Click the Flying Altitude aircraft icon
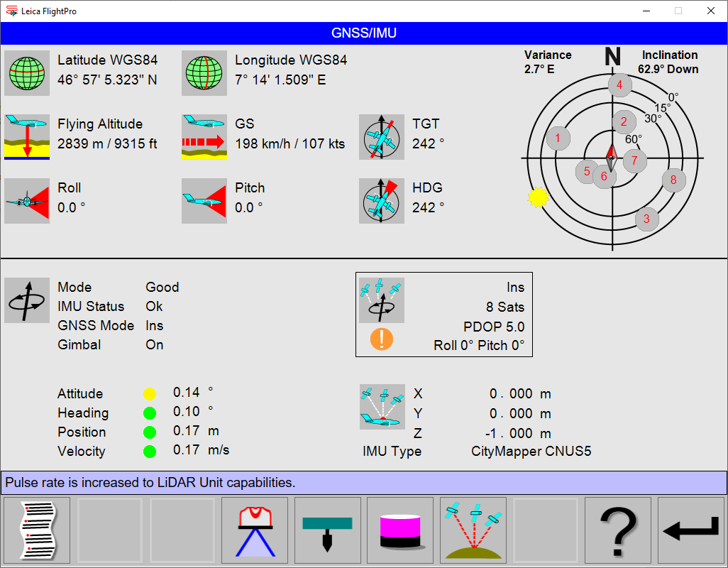 coord(26,136)
